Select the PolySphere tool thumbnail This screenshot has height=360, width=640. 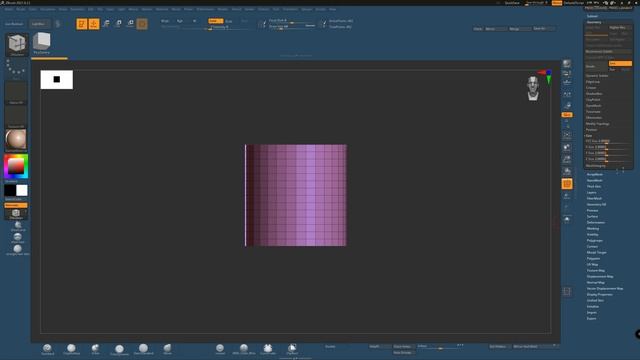pos(42,43)
